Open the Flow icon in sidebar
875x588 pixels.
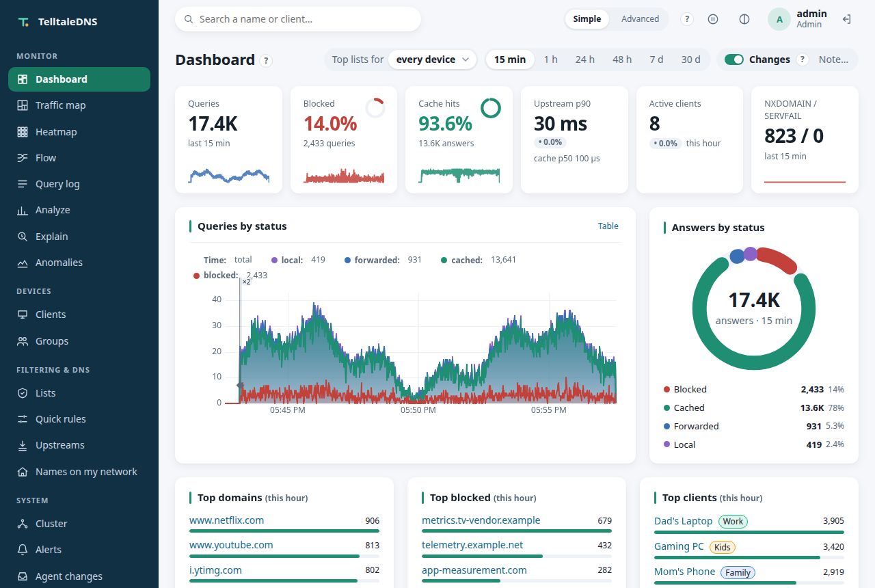pyautogui.click(x=23, y=158)
